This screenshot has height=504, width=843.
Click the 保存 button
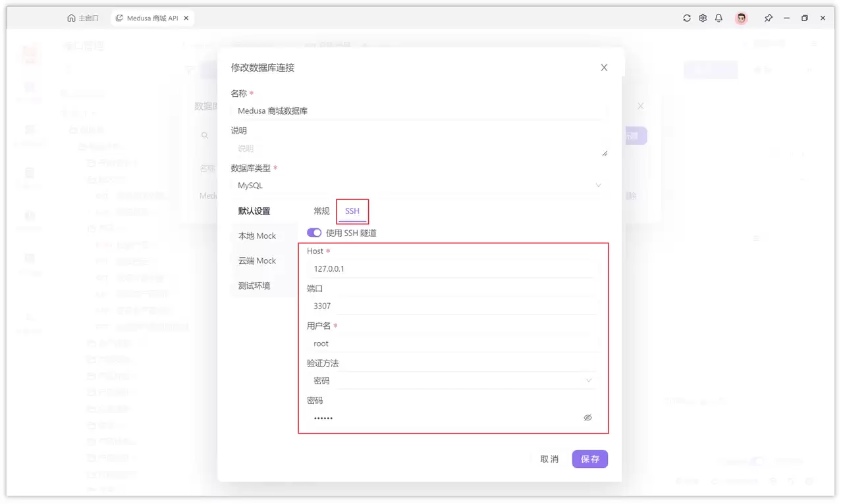590,459
